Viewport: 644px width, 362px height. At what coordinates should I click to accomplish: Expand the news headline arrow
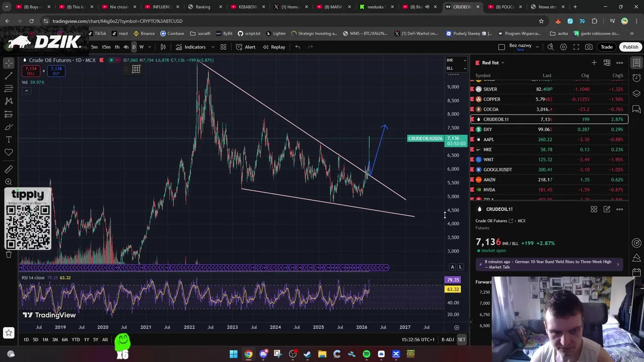(618, 264)
